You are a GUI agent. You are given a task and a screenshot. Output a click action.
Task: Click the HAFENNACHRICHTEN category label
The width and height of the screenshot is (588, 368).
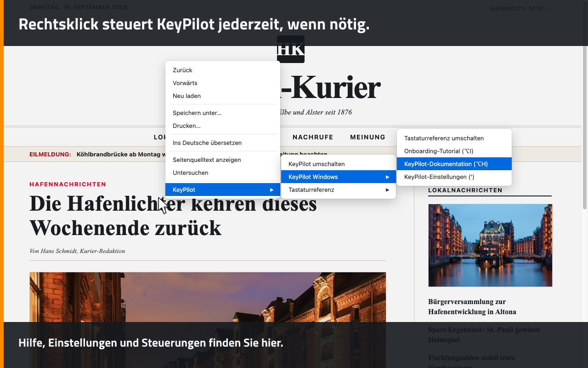coord(68,184)
